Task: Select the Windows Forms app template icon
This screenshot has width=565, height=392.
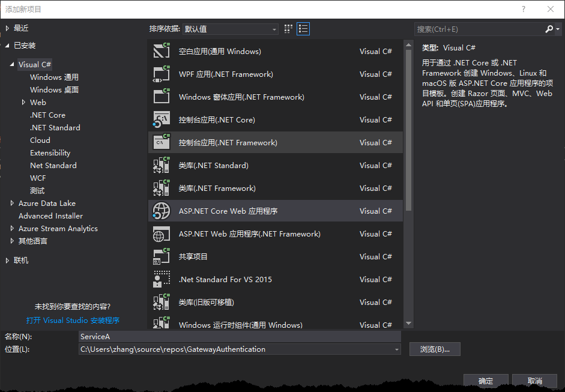Action: pyautogui.click(x=162, y=97)
